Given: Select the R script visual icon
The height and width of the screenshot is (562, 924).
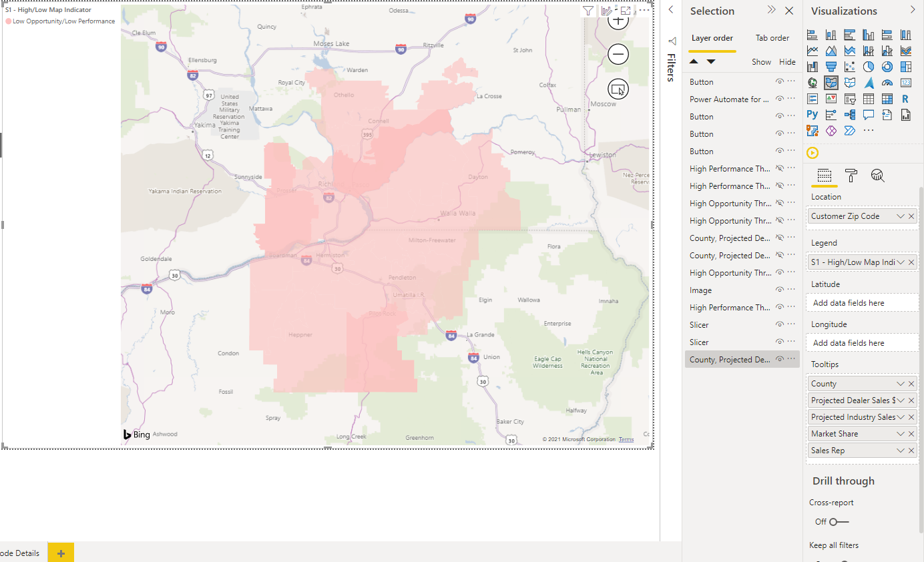Looking at the screenshot, I should pos(906,99).
